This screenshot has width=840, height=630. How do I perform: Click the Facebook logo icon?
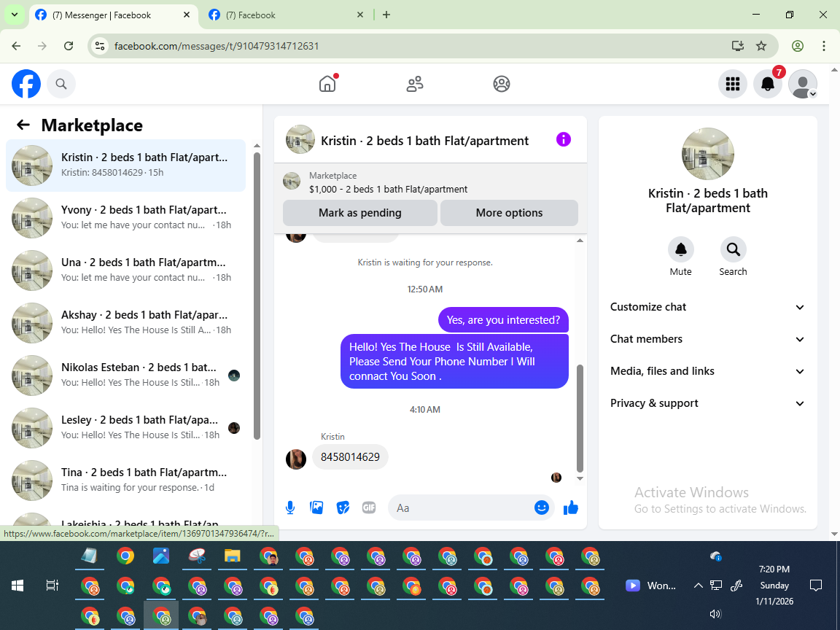coord(26,84)
